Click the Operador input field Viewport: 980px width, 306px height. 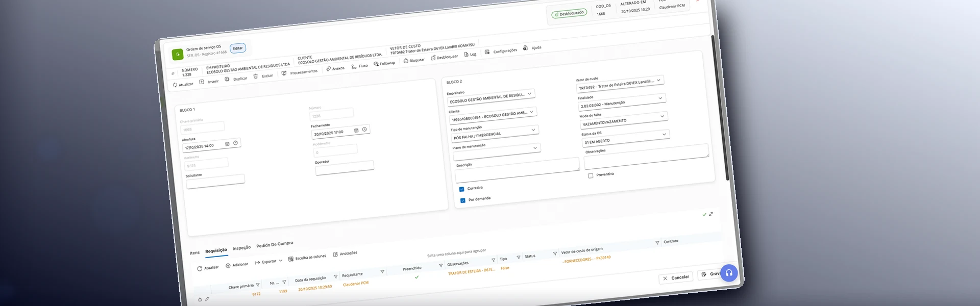coord(345,168)
